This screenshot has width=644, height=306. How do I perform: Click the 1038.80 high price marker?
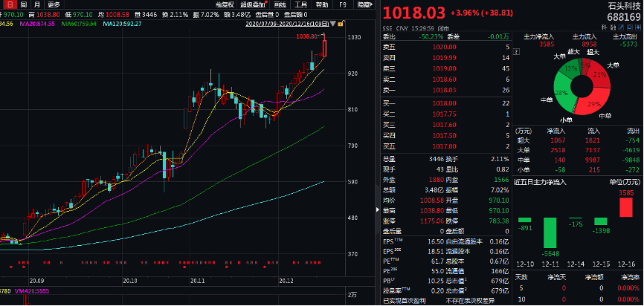pyautogui.click(x=306, y=36)
